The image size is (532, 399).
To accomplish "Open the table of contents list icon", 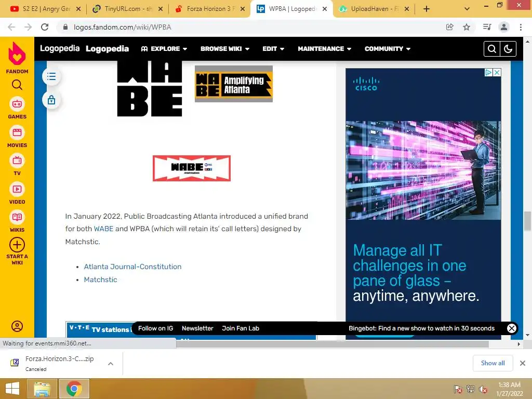I will pos(51,76).
